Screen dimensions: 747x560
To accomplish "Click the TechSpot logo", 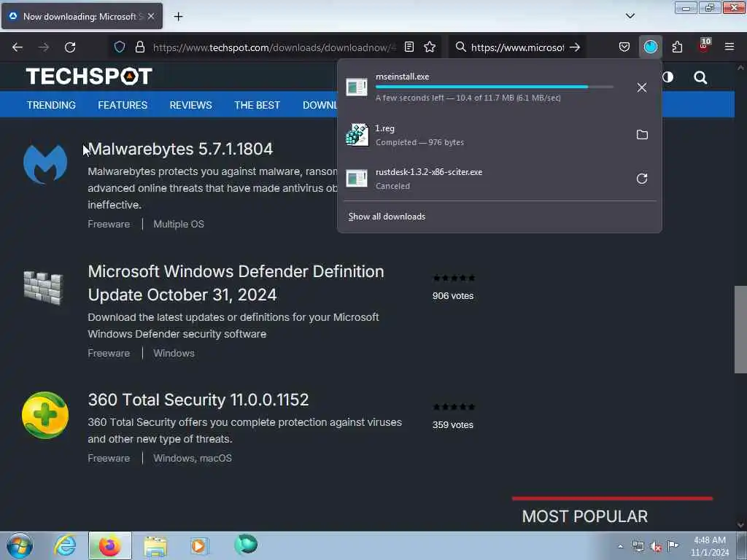I will click(x=89, y=76).
